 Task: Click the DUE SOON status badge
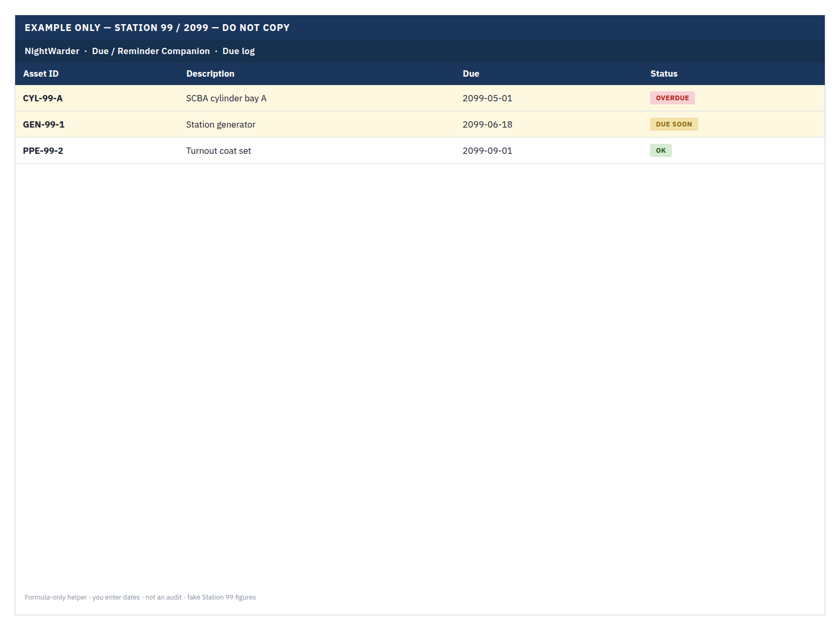pyautogui.click(x=674, y=124)
